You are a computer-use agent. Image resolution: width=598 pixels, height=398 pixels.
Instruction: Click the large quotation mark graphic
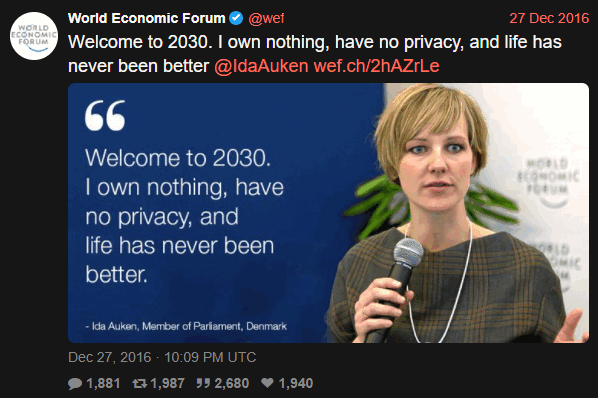pos(105,116)
